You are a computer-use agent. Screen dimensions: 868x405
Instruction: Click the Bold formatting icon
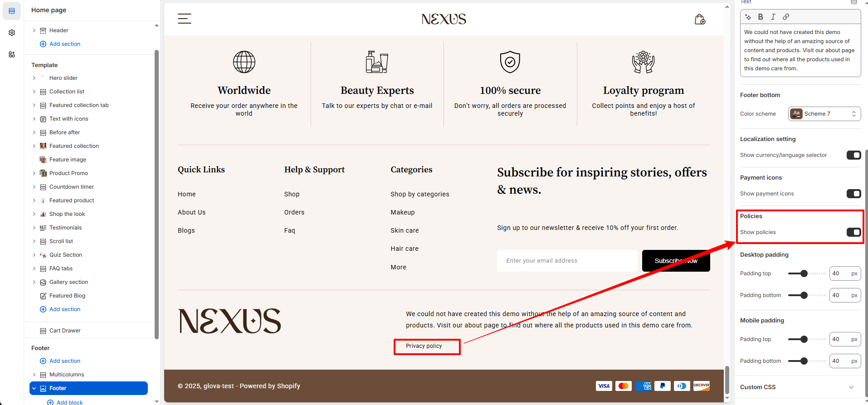coord(761,17)
